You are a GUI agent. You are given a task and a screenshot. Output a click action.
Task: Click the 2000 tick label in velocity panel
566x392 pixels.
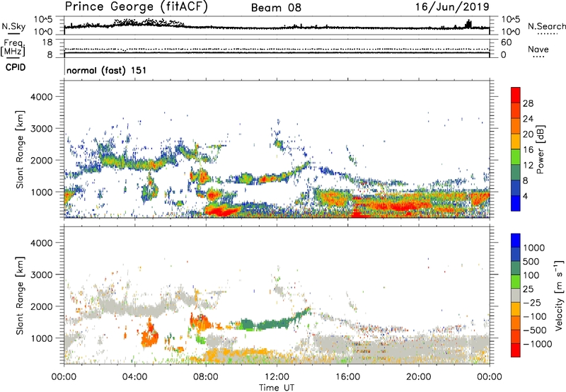41,306
